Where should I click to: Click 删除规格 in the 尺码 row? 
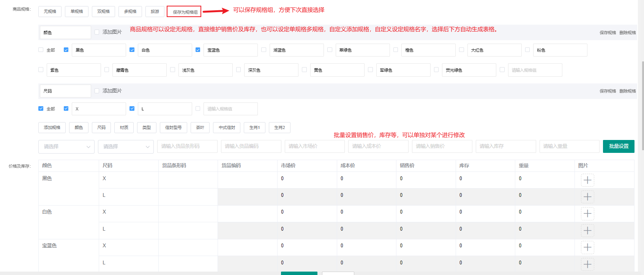tap(627, 91)
